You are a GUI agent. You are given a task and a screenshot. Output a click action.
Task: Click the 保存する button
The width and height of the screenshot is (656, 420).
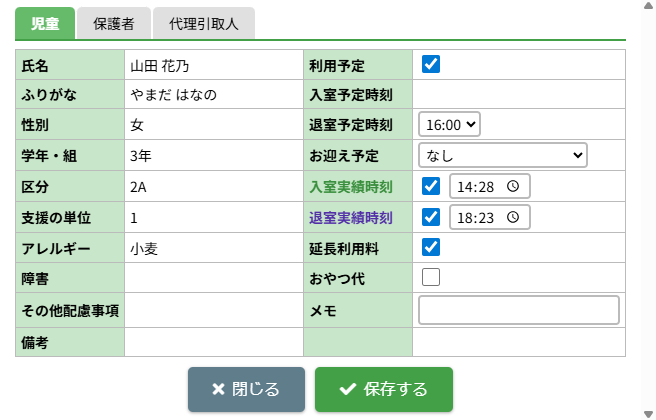(x=384, y=390)
